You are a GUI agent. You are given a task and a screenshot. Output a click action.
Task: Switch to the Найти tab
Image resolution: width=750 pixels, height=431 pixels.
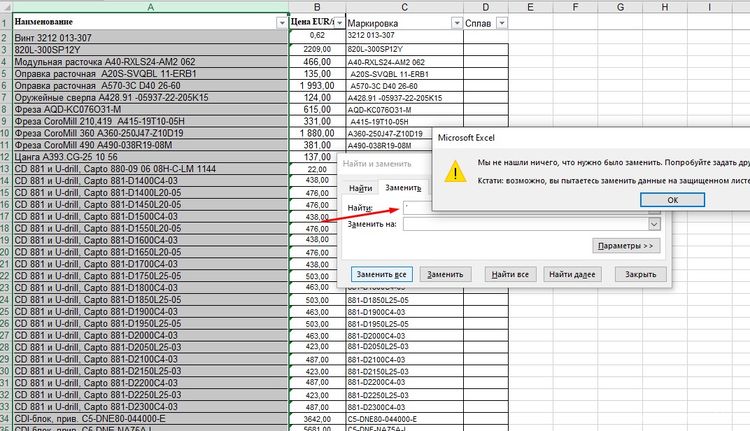coord(360,188)
